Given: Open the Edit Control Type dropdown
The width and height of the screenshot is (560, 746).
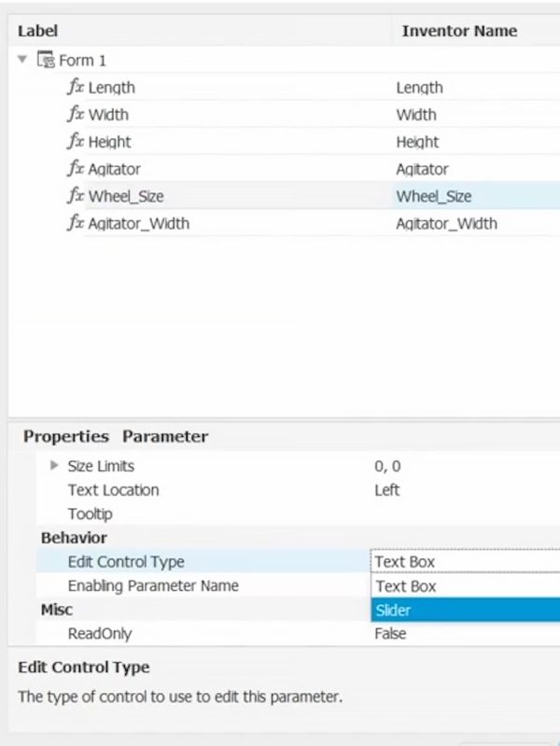Looking at the screenshot, I should 464,562.
